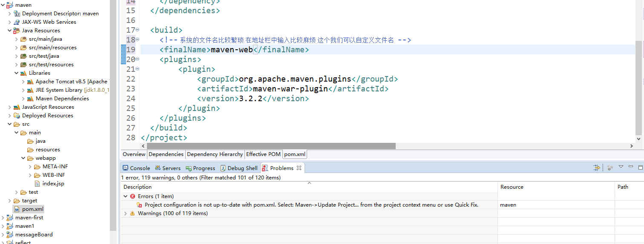Collapse the Errors (1 item) group
Screen dimensions: 644x244
pos(125,196)
